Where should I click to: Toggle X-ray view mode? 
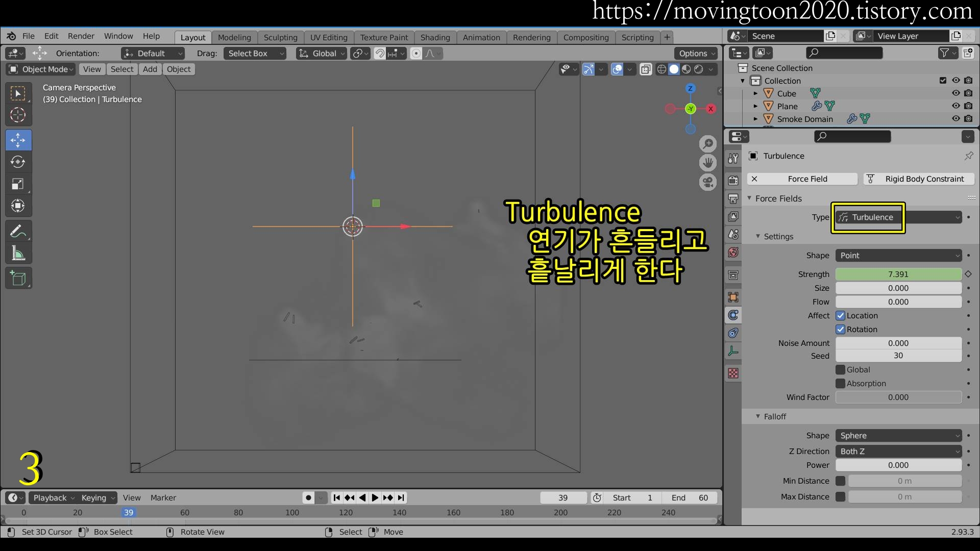pyautogui.click(x=646, y=69)
